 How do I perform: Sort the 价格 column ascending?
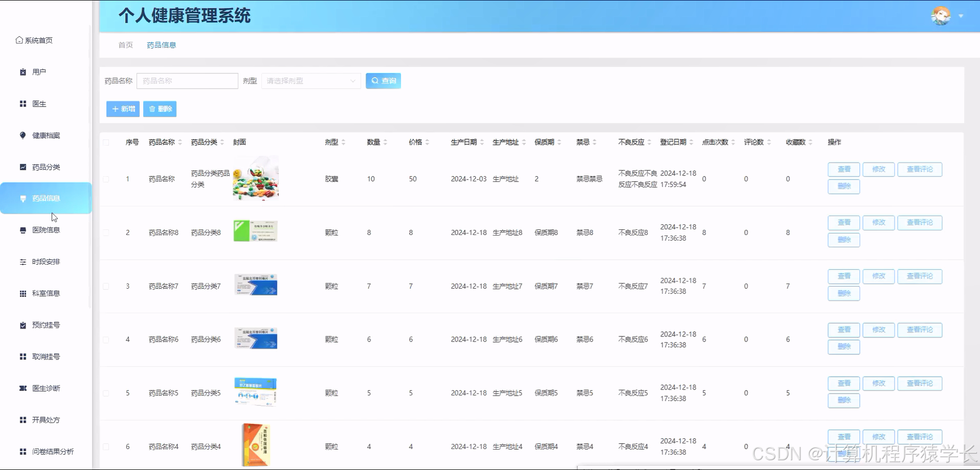click(x=427, y=139)
